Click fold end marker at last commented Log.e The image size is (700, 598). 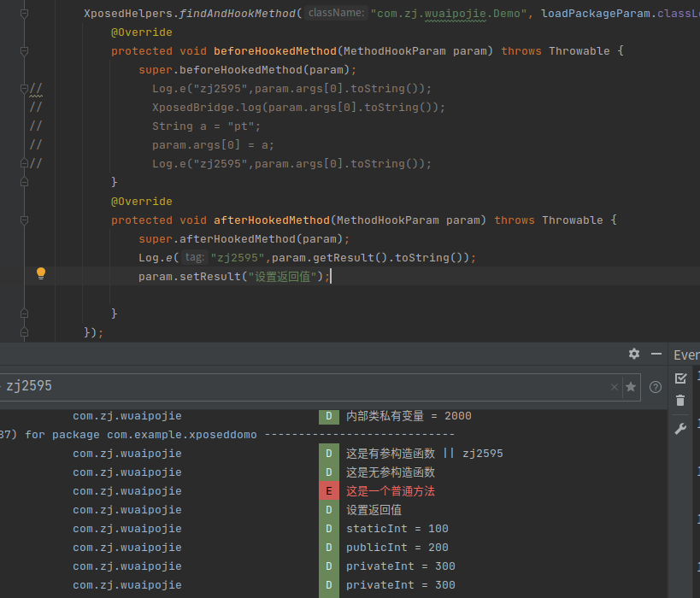coord(25,163)
